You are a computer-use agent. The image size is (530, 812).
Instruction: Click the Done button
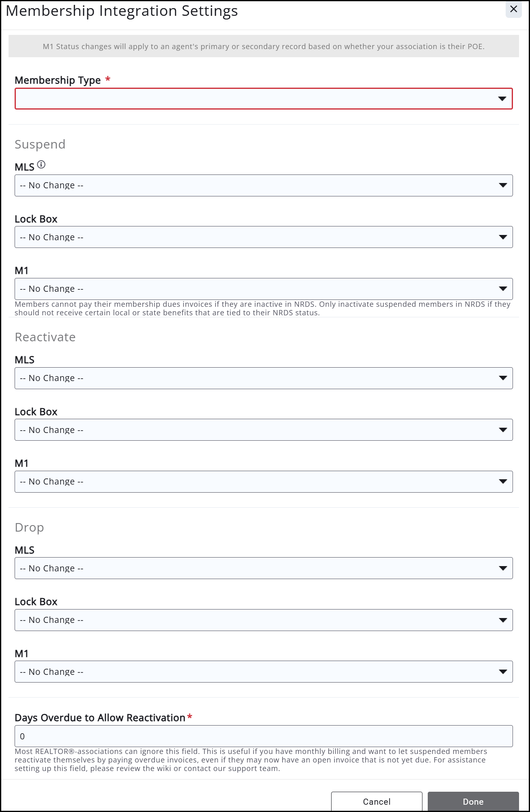coord(473,801)
